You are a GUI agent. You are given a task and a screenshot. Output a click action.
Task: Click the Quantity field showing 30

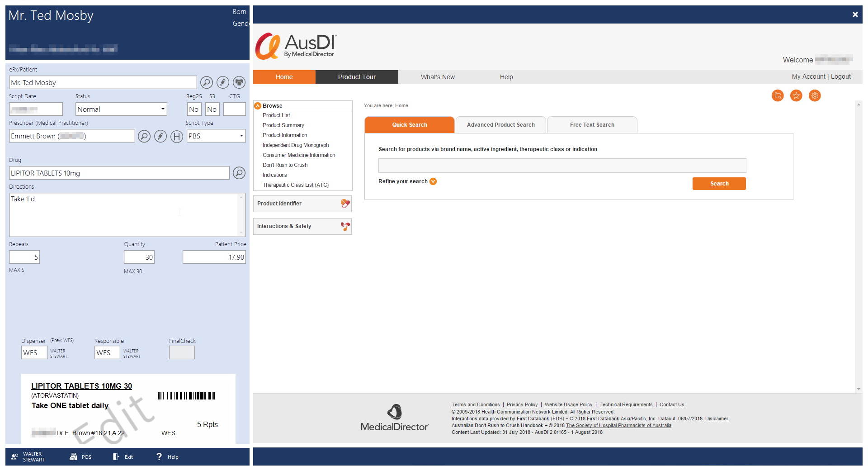(x=139, y=257)
